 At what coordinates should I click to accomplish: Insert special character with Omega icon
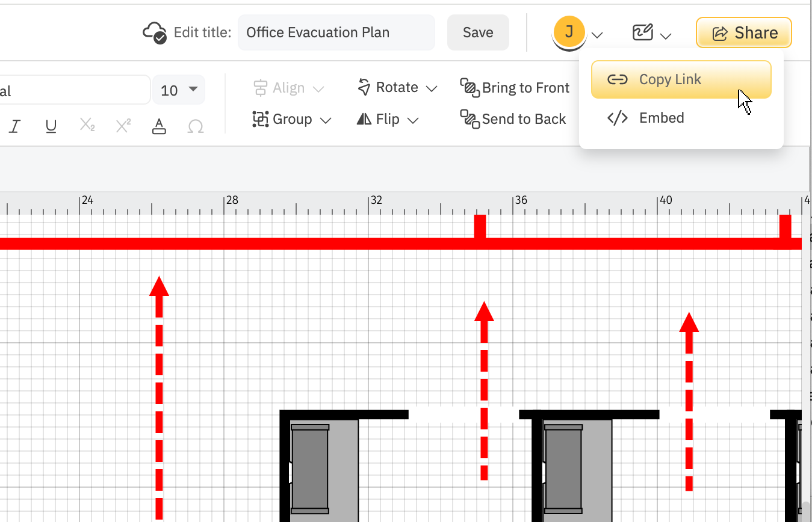(x=196, y=126)
